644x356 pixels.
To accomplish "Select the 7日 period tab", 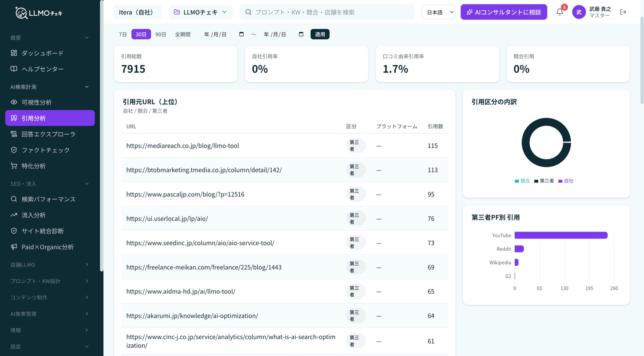I will click(123, 34).
